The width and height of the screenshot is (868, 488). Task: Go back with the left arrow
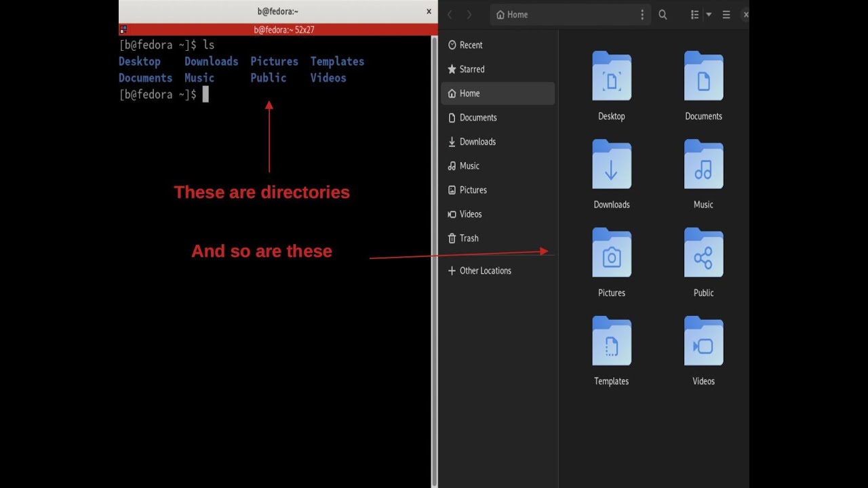[450, 14]
